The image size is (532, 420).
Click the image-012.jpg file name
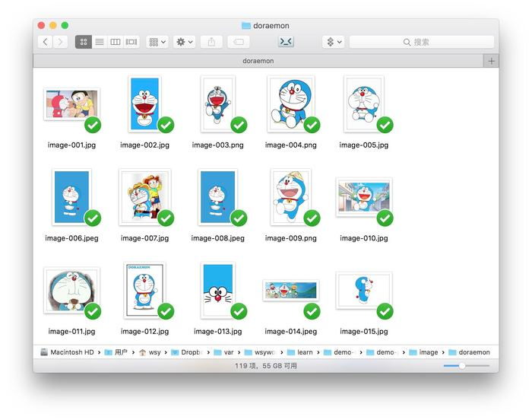click(144, 331)
